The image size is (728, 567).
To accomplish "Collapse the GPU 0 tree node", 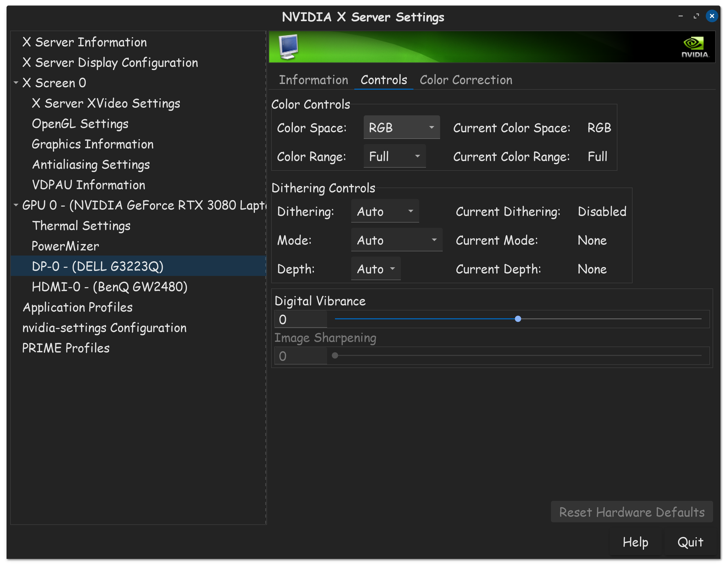I will pyautogui.click(x=16, y=205).
